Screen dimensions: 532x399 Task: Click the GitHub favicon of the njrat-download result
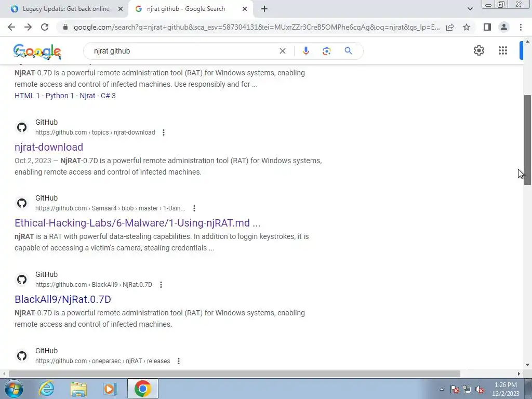tap(22, 127)
